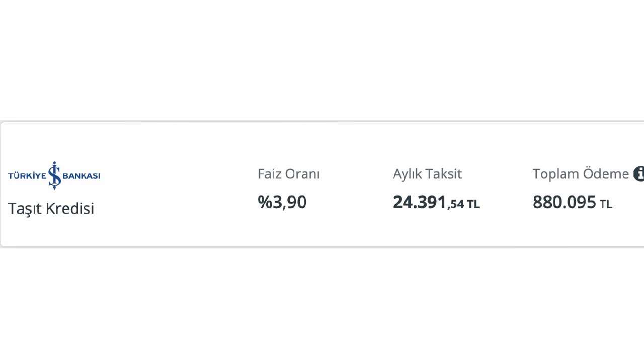Open the Taşıt Kredisi loan title
This screenshot has height=362, width=644.
tap(51, 208)
